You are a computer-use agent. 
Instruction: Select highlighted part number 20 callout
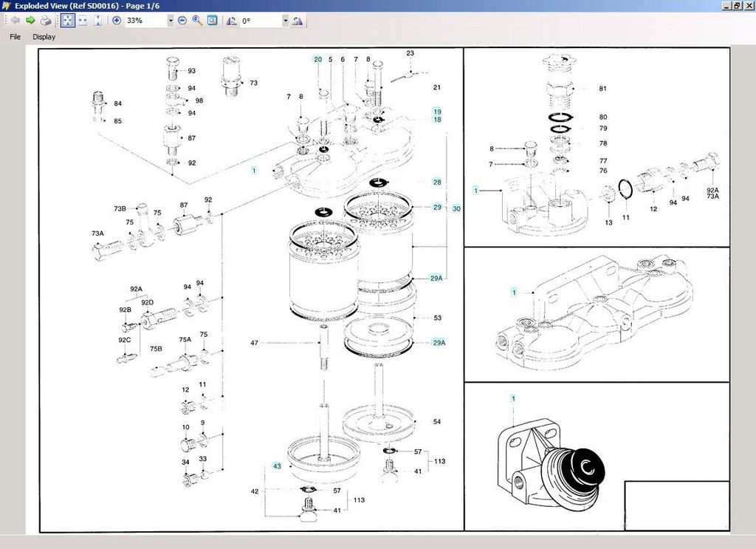coord(317,59)
